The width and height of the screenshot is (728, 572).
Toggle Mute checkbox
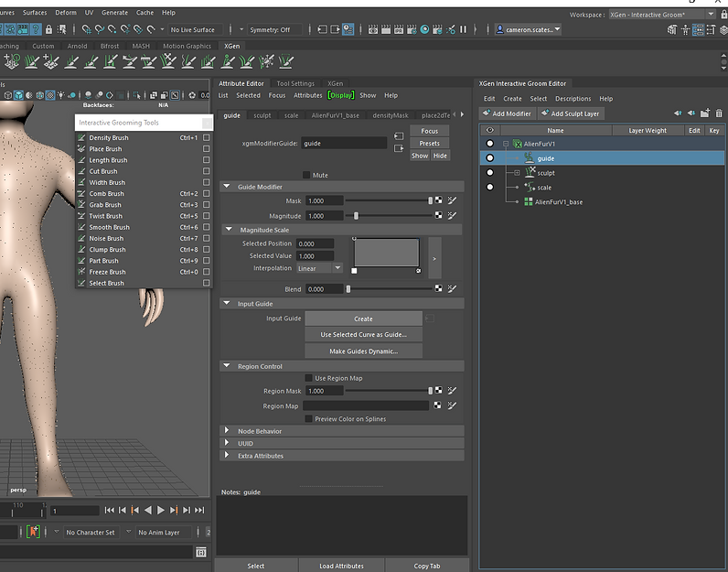306,175
